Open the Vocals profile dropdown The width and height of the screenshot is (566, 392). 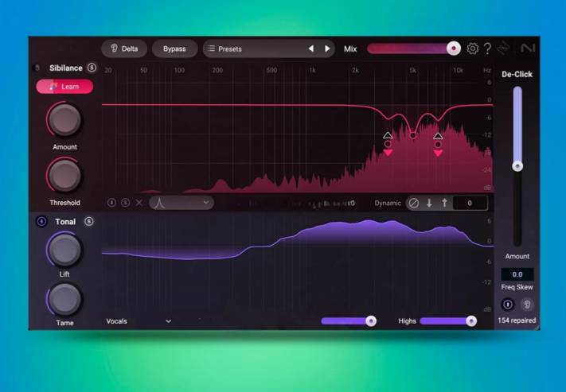pos(139,321)
